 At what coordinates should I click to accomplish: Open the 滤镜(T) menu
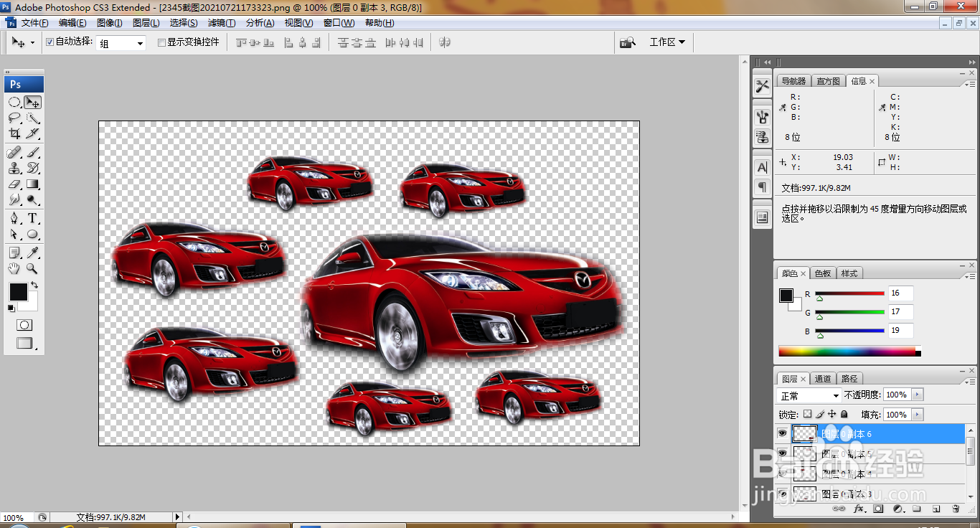(222, 23)
